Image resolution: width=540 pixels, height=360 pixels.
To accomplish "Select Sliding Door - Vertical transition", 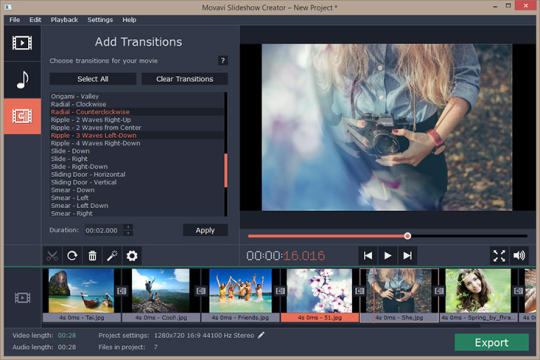I will 137,182.
